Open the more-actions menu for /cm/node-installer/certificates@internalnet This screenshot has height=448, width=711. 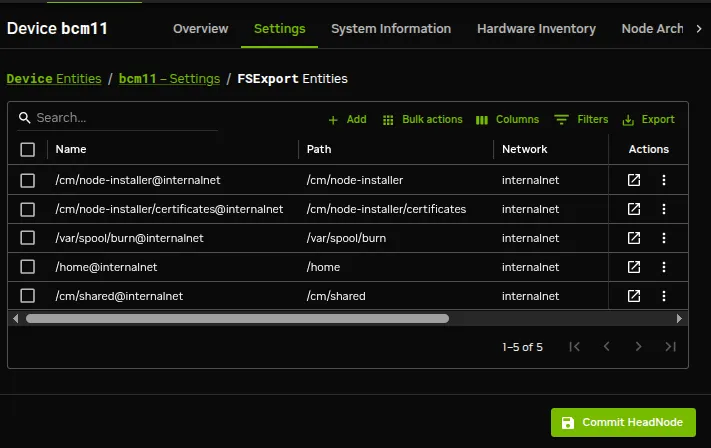click(664, 209)
